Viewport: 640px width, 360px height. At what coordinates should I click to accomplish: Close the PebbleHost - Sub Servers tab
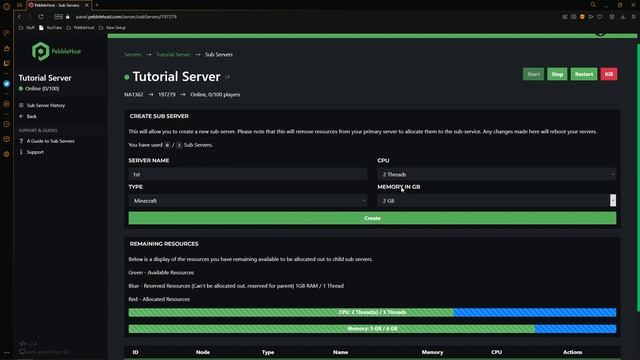click(x=87, y=5)
